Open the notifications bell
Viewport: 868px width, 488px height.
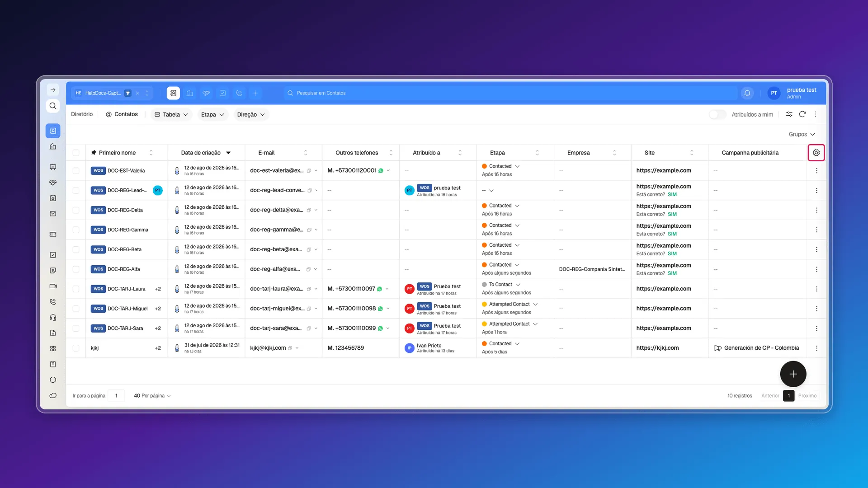point(747,93)
